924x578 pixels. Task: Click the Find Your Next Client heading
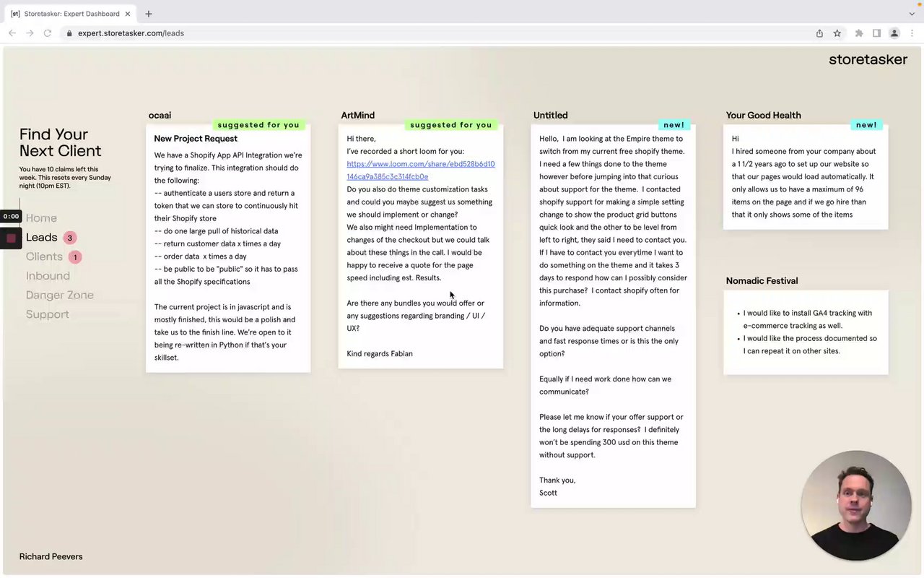pyautogui.click(x=60, y=142)
